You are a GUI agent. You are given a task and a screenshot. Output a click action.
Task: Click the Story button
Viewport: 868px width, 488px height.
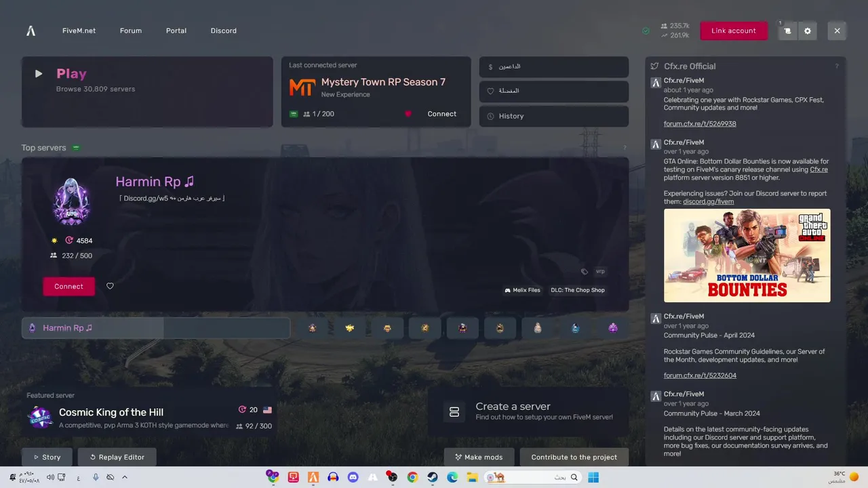click(47, 457)
